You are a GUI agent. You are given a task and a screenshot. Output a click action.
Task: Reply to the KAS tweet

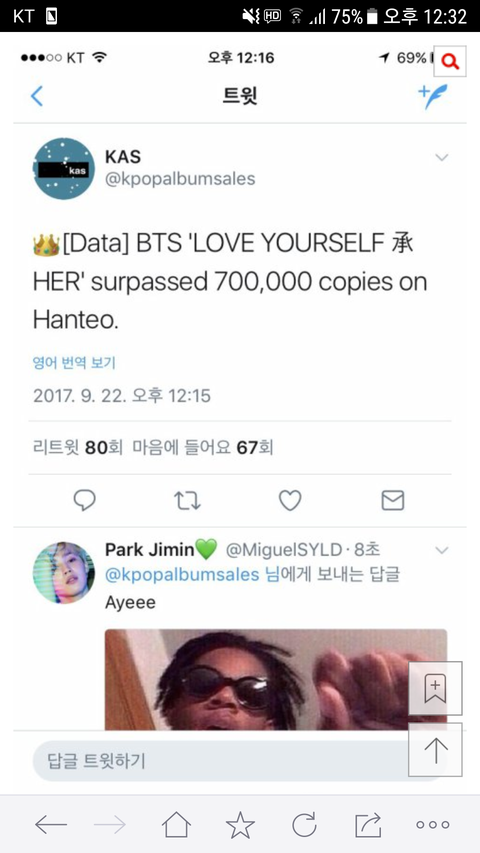point(84,500)
